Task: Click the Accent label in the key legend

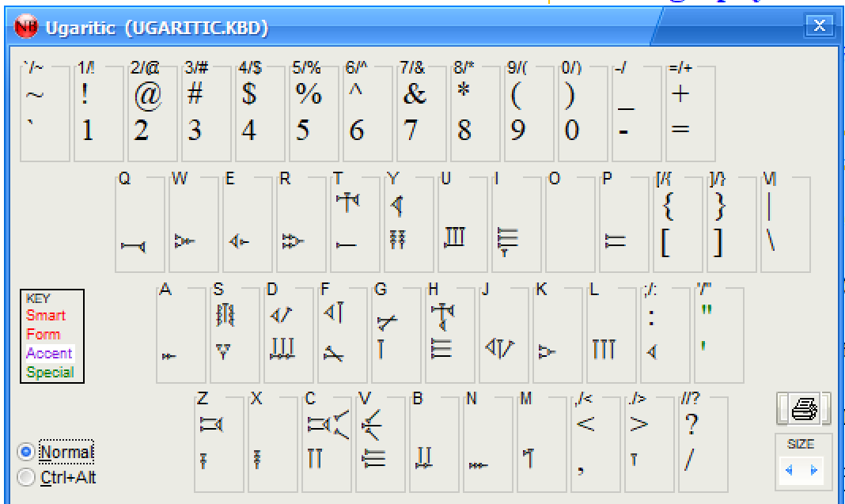Action: tap(49, 354)
